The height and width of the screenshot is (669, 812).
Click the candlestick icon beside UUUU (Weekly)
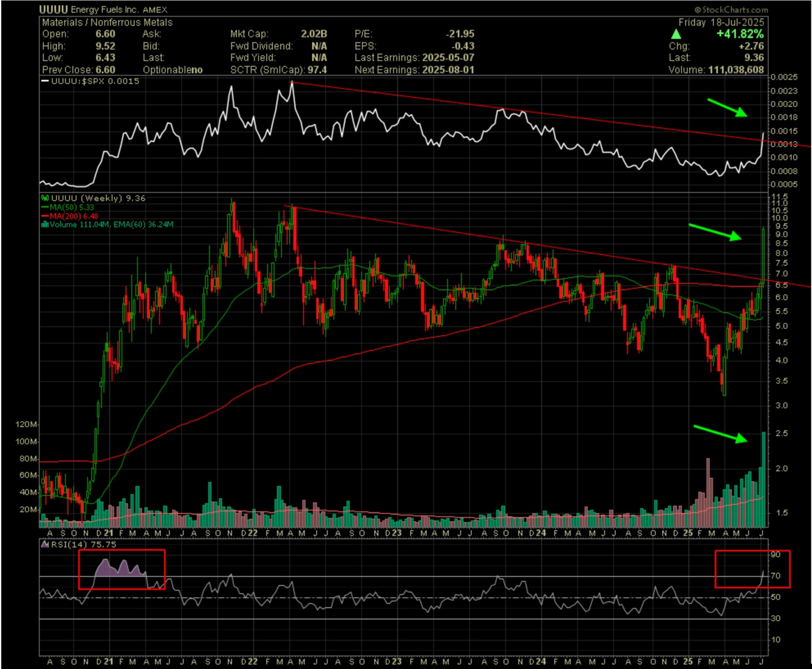pos(45,198)
